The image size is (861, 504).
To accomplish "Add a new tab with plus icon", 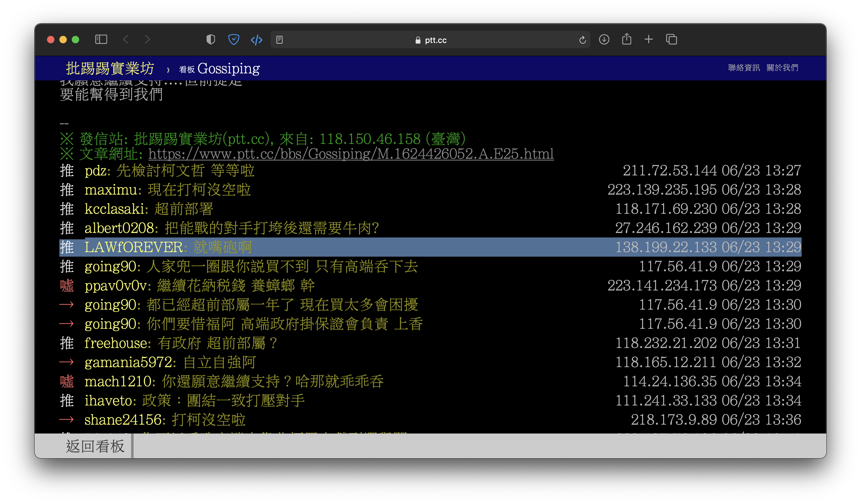I will click(649, 40).
